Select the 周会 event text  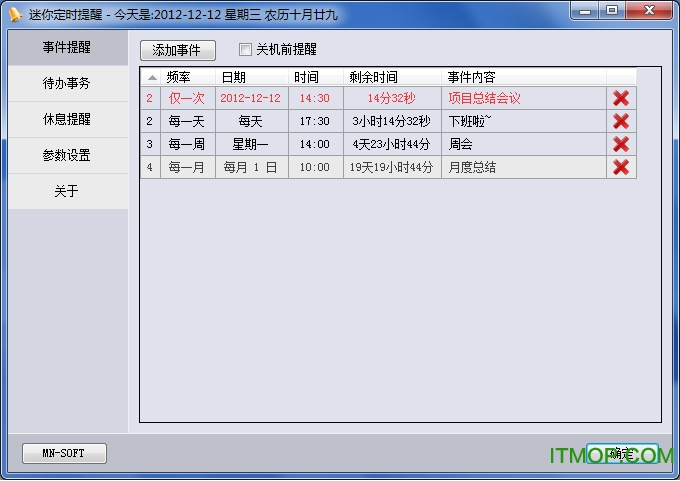click(460, 144)
